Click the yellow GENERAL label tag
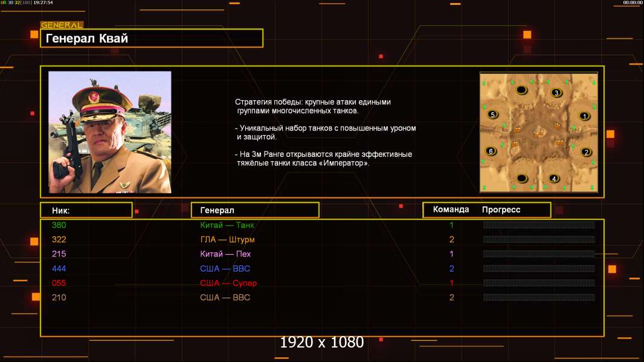Image resolution: width=644 pixels, height=362 pixels. [x=62, y=25]
